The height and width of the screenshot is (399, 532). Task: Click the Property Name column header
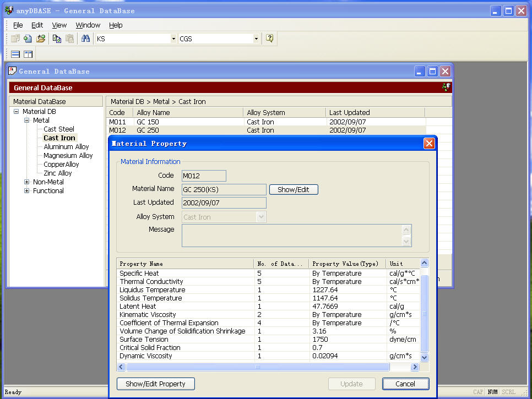coord(186,264)
